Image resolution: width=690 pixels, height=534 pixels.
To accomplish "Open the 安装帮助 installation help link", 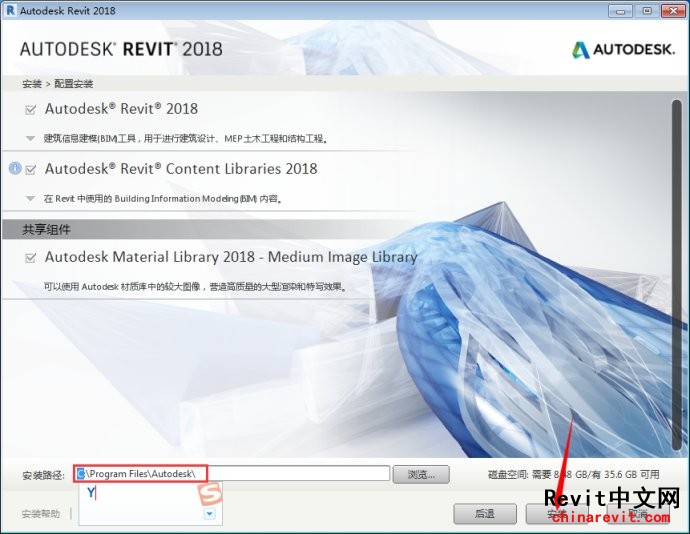I will pyautogui.click(x=40, y=514).
